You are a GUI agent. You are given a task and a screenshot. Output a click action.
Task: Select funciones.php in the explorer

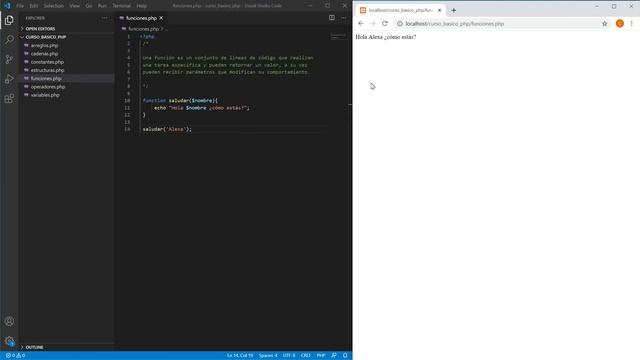[x=46, y=78]
